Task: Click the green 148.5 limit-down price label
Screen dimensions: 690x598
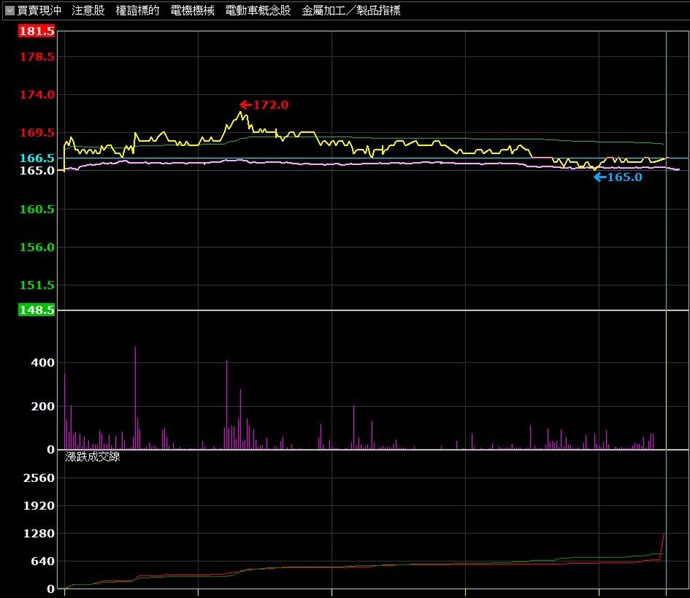Action: pyautogui.click(x=37, y=311)
